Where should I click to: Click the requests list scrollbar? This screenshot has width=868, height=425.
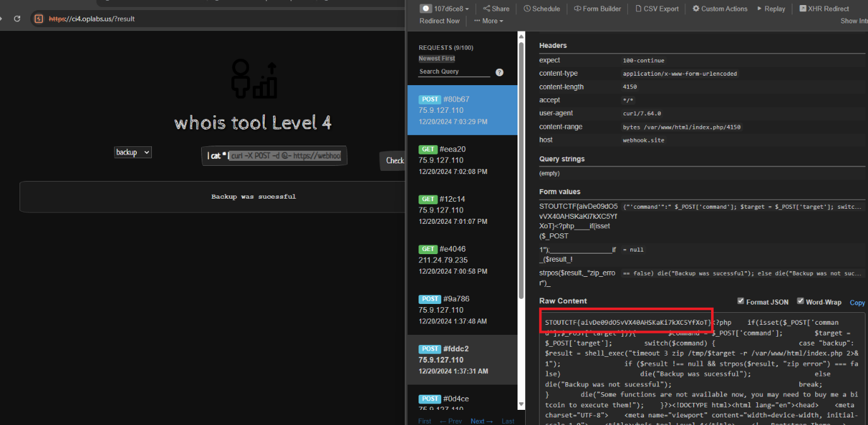[521, 170]
